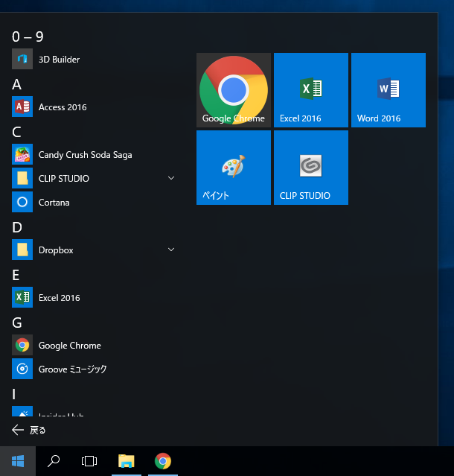Open File Explorer from the taskbar
The image size is (454, 476).
click(x=127, y=461)
